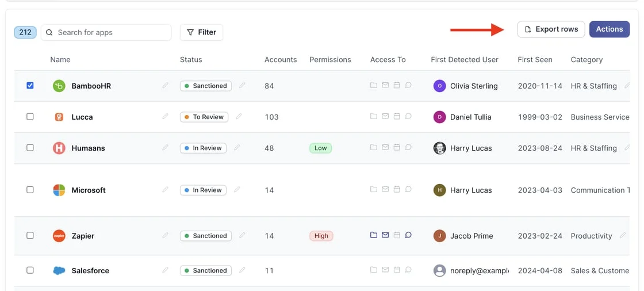Open the Lucca To Review status selector
This screenshot has height=291, width=644.
click(204, 117)
